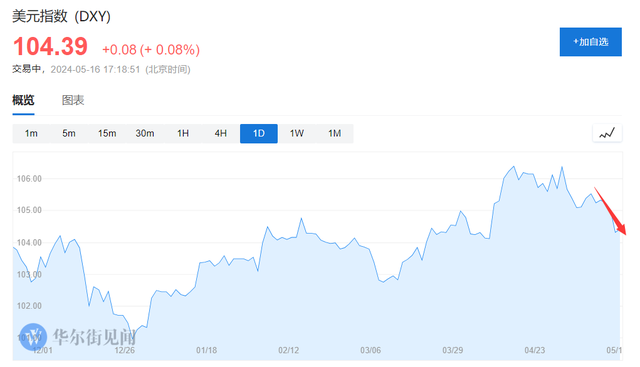Select the active 1D timeframe

[x=259, y=133]
